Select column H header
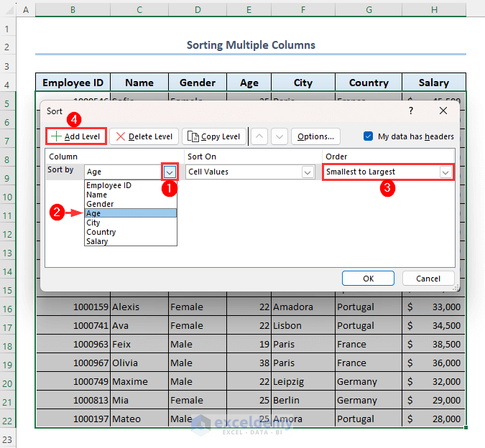 coord(434,10)
